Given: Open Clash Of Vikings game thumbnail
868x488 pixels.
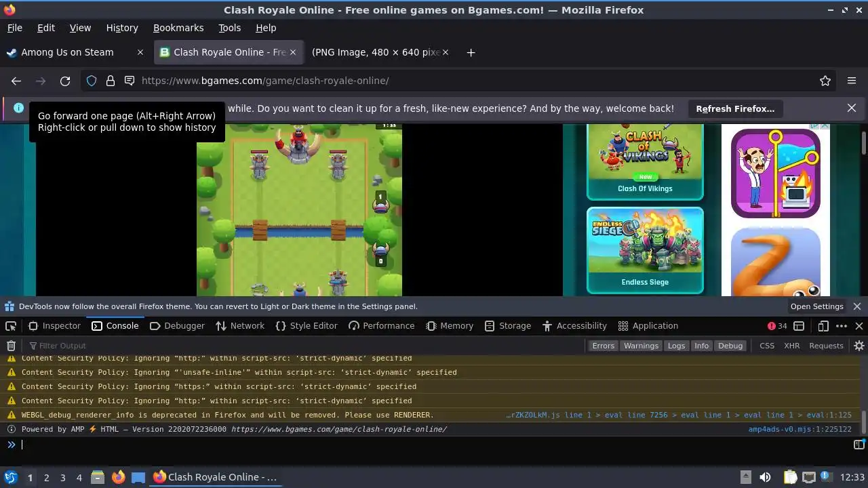Looking at the screenshot, I should (x=645, y=162).
